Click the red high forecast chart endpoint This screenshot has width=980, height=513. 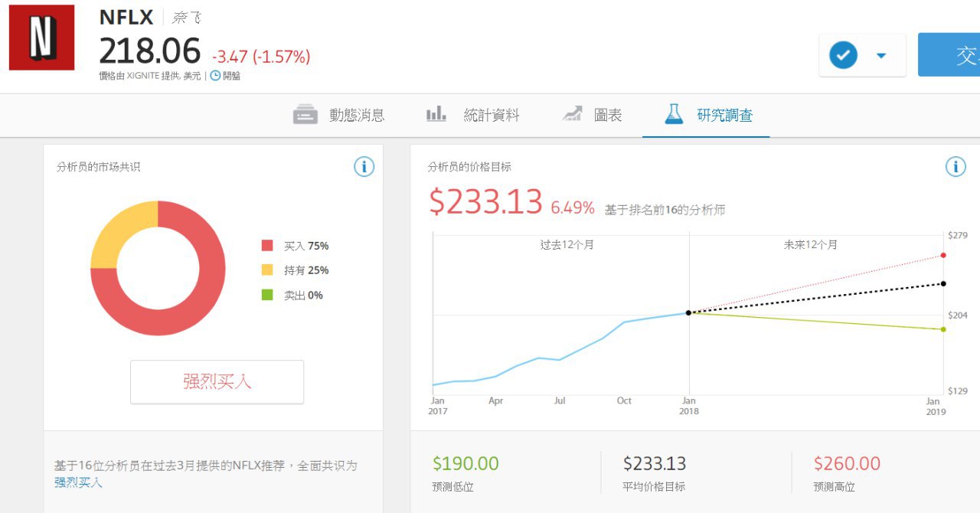(x=943, y=255)
